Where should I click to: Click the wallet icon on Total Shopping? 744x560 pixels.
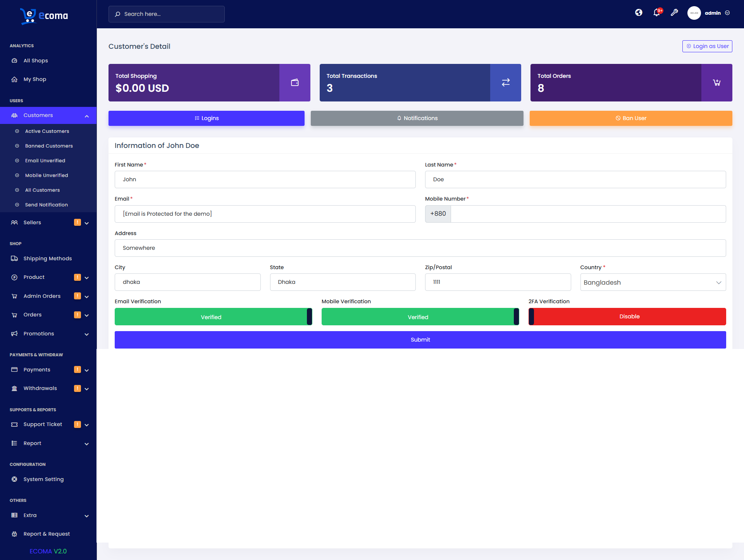294,82
